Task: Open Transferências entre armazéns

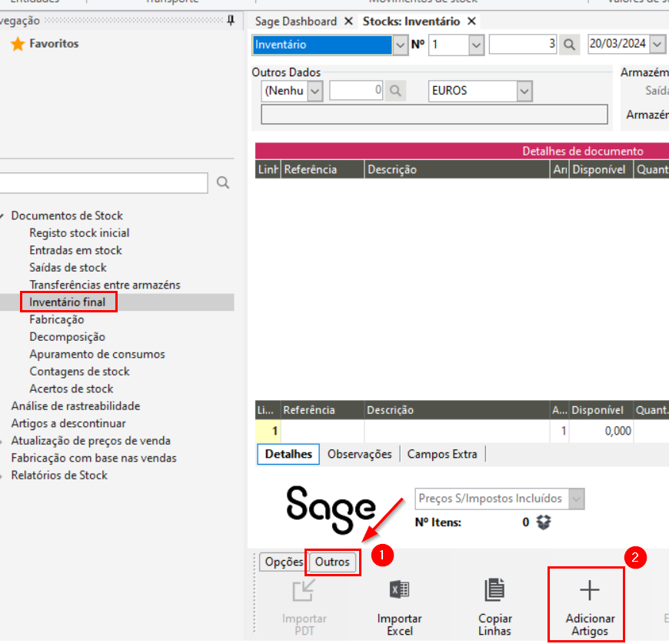Action: click(105, 285)
